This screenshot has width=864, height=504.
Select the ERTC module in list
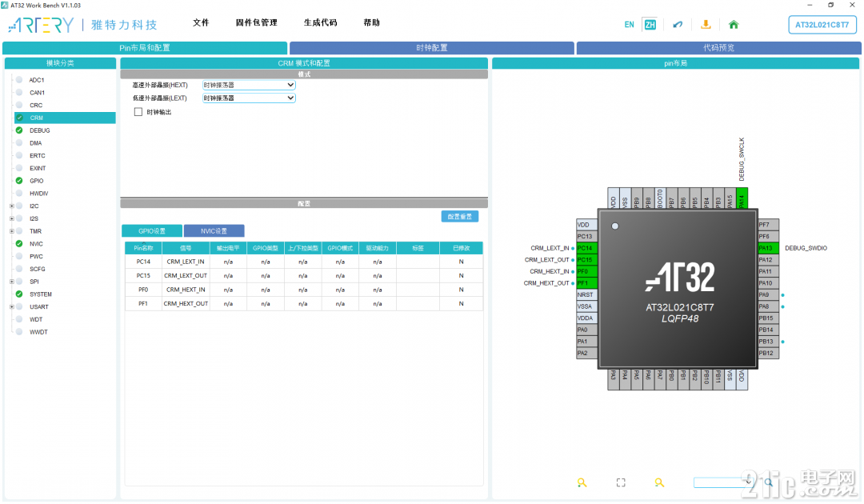[38, 156]
